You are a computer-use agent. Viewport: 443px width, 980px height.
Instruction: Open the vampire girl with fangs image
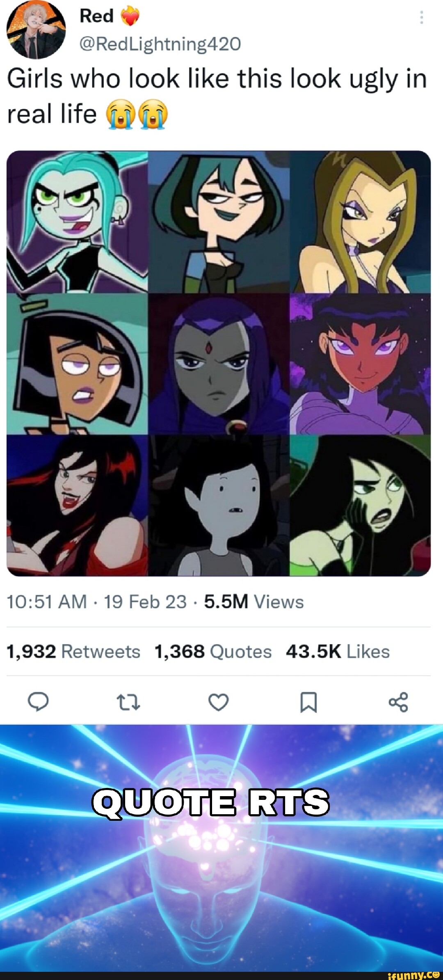click(77, 506)
